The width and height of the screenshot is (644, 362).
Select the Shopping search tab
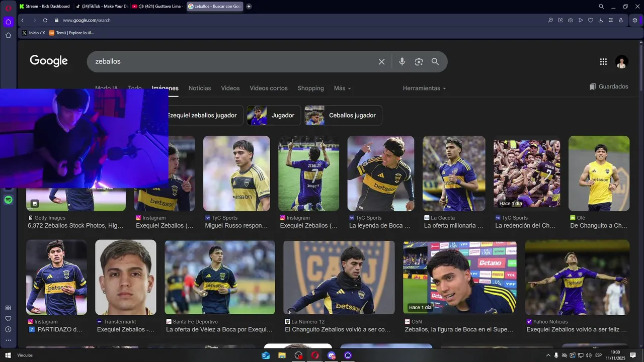pyautogui.click(x=310, y=88)
